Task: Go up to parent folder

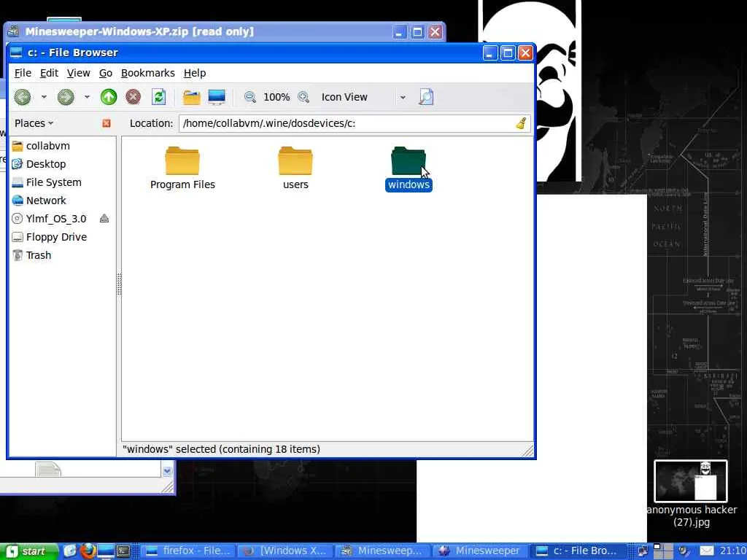Action: pyautogui.click(x=109, y=97)
